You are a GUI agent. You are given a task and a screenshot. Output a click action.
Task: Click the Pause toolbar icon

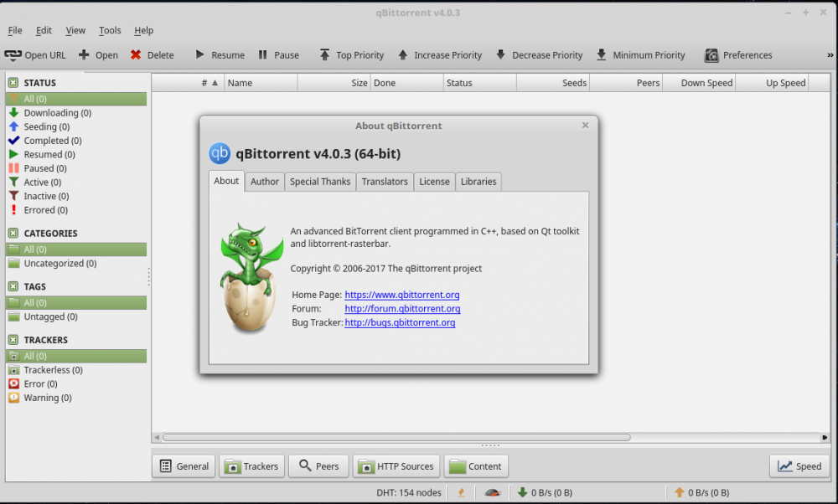point(262,54)
